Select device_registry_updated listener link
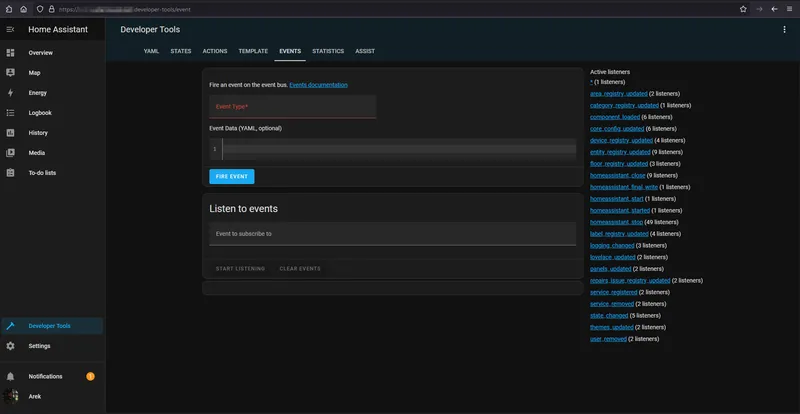 click(621, 140)
